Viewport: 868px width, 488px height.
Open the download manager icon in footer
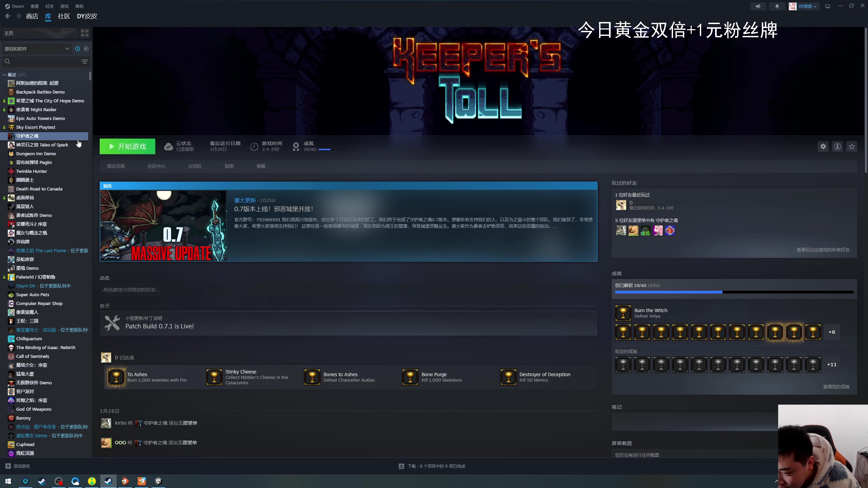(x=401, y=466)
